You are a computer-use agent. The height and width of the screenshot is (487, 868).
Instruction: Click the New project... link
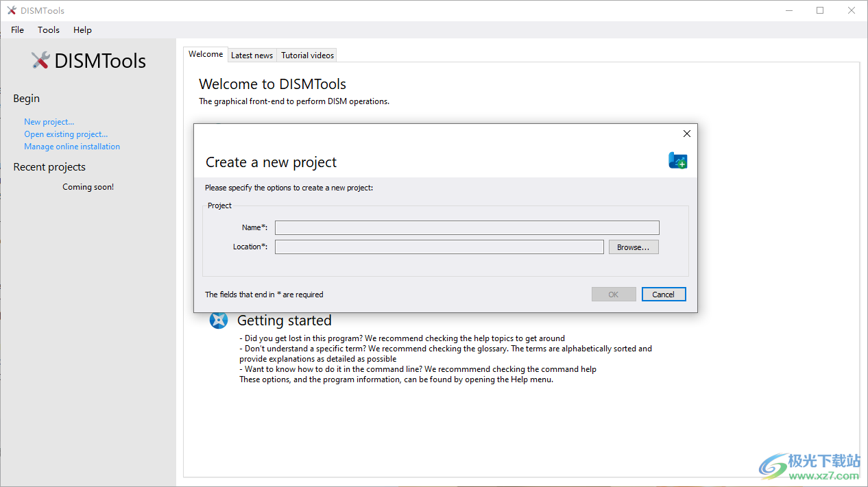point(49,122)
